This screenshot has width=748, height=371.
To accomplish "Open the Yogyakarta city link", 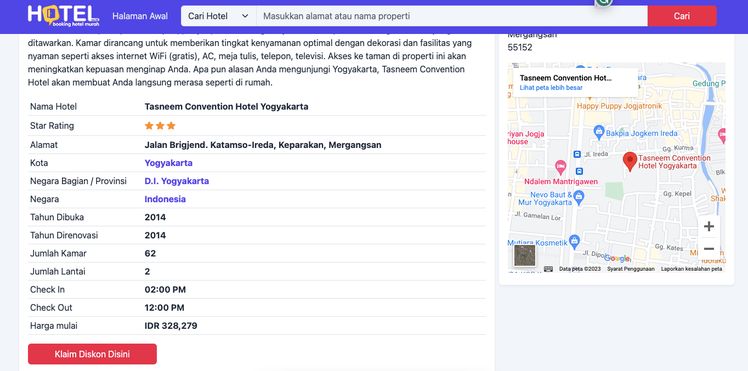I will [168, 163].
